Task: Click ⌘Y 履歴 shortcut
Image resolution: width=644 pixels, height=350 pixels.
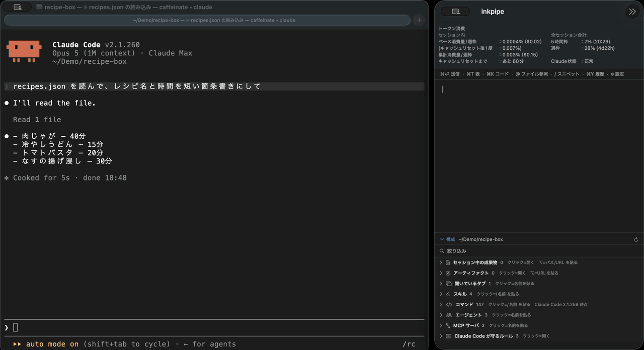Action: coord(595,74)
